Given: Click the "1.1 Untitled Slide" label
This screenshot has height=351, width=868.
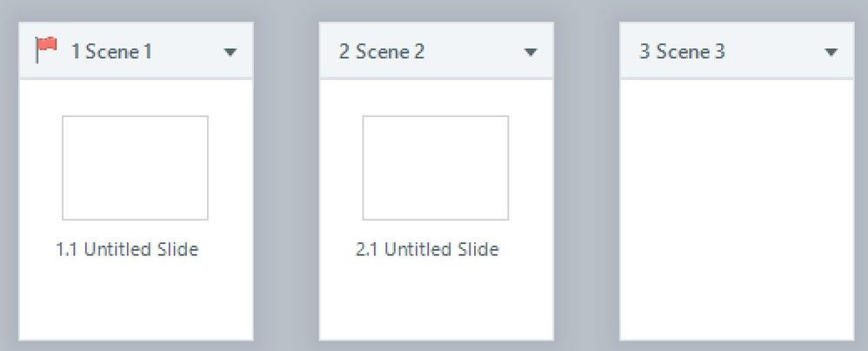Looking at the screenshot, I should pyautogui.click(x=127, y=250).
